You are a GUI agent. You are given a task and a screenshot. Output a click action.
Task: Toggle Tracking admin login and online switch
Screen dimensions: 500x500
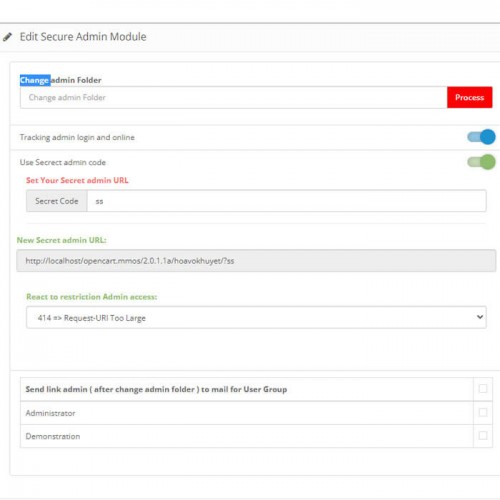pos(481,137)
